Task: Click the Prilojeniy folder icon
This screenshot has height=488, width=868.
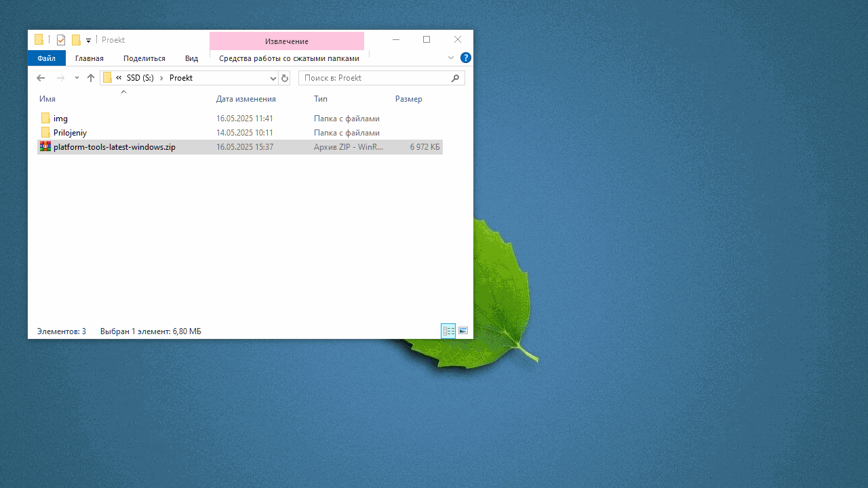Action: pyautogui.click(x=45, y=133)
